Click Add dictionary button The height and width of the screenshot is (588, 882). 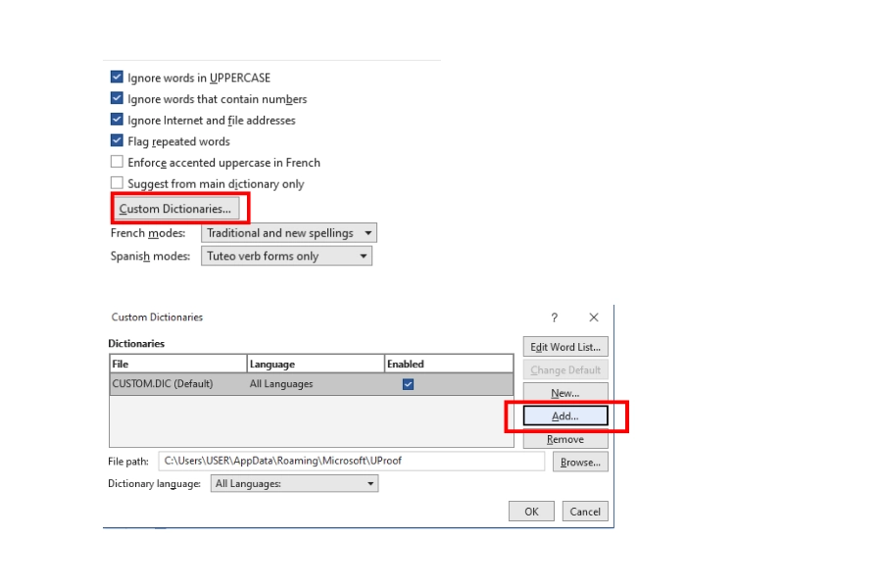(x=565, y=416)
